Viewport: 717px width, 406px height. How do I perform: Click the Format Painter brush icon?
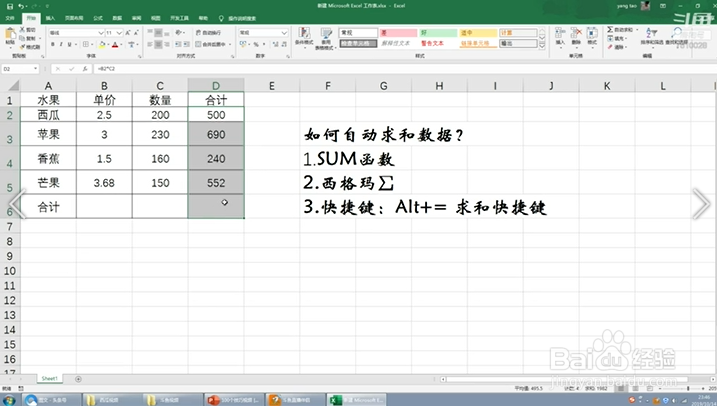(x=22, y=47)
